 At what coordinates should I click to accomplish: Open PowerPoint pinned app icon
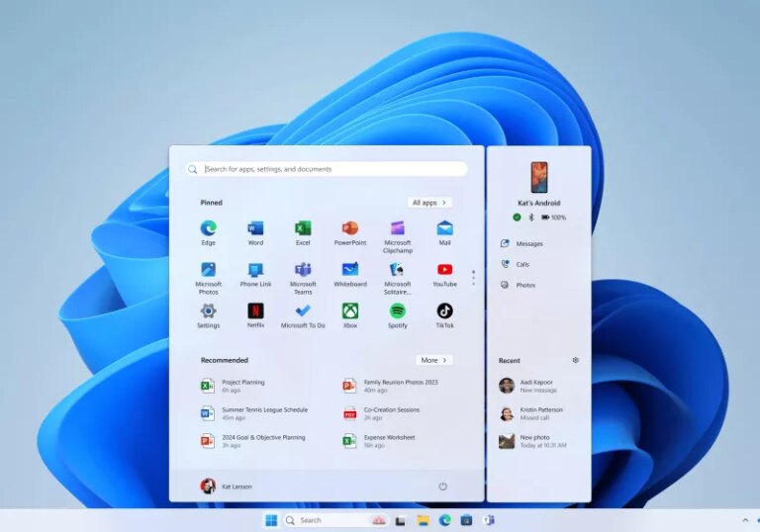[349, 229]
